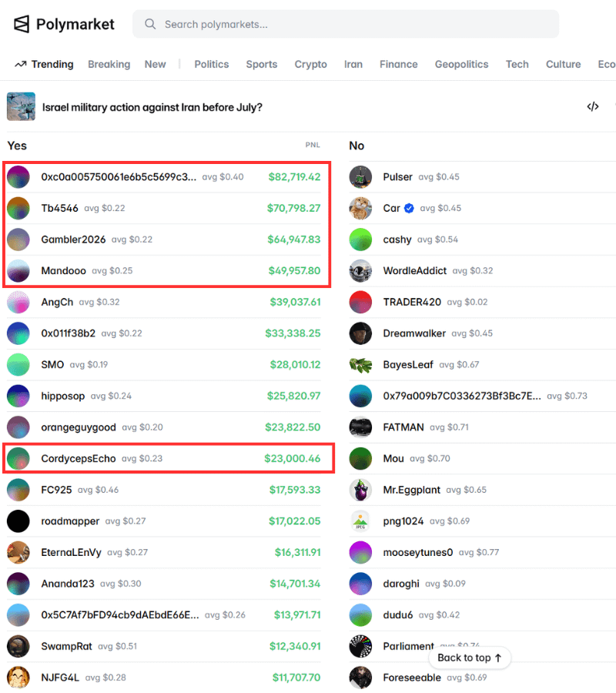Open SwampRat's avatar
Screen dimensions: 616x693
(18, 646)
